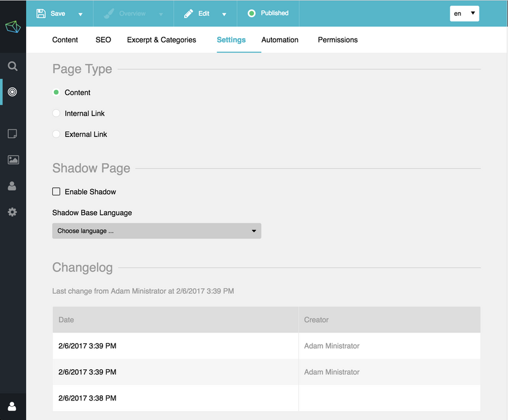
Task: Click the Overview button label
Action: pyautogui.click(x=132, y=13)
